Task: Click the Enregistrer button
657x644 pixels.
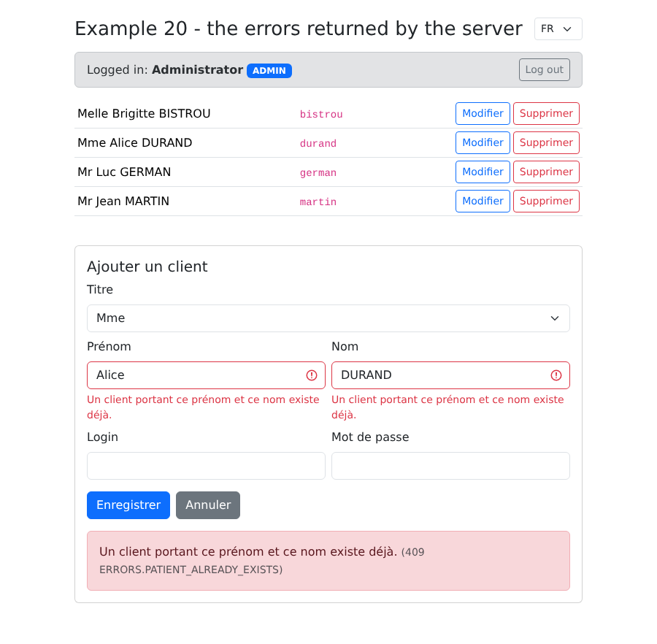Action: click(128, 505)
